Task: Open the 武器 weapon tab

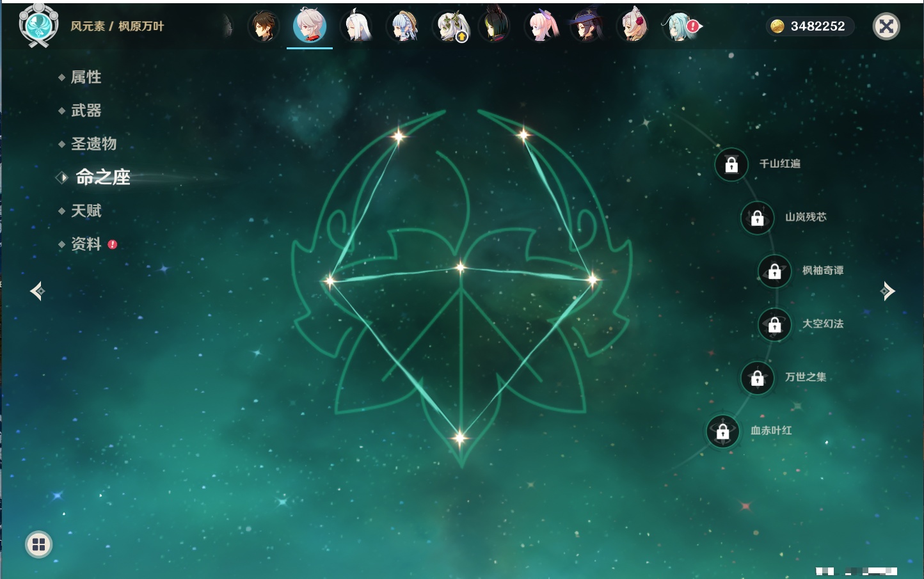Action: (x=86, y=111)
